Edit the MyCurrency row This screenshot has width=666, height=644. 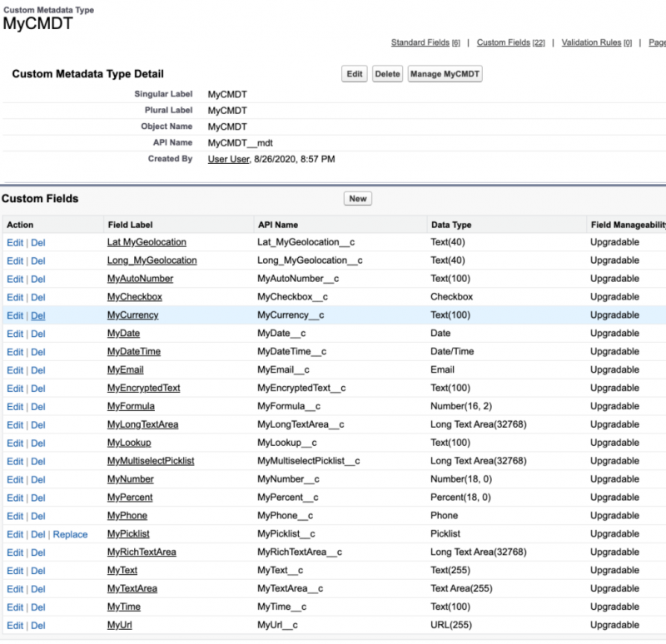(x=15, y=316)
